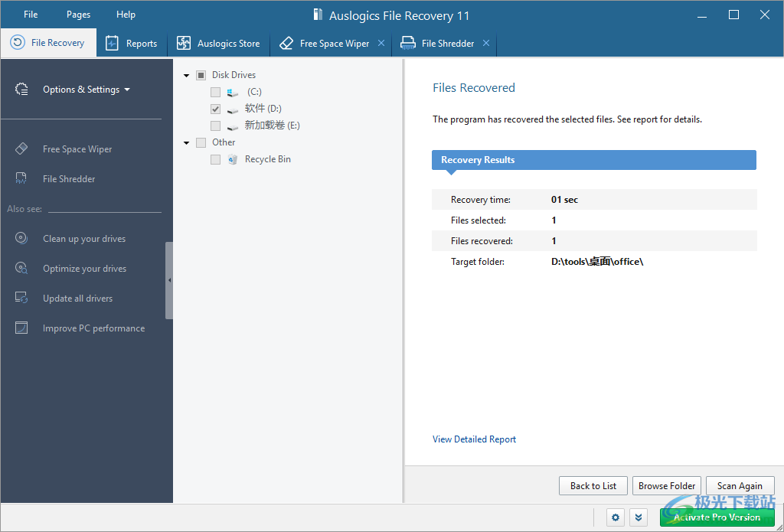
Task: Check the (C:) drive checkbox
Action: coord(216,91)
